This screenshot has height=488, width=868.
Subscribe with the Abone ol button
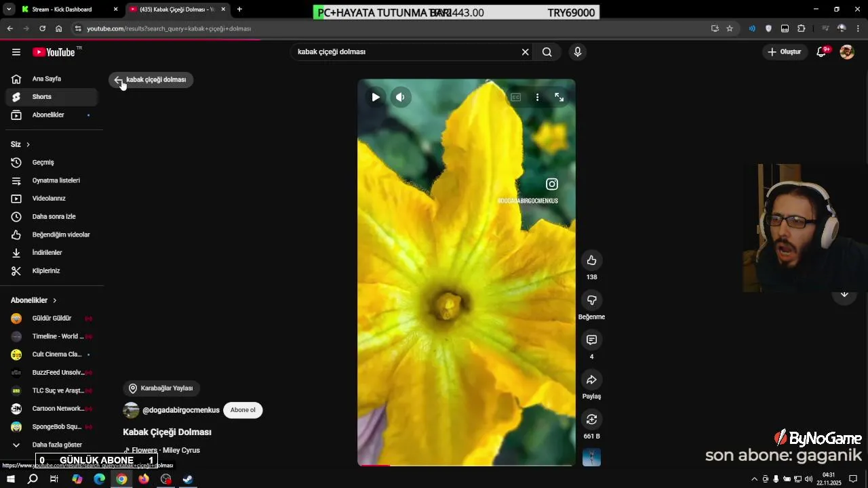243,410
